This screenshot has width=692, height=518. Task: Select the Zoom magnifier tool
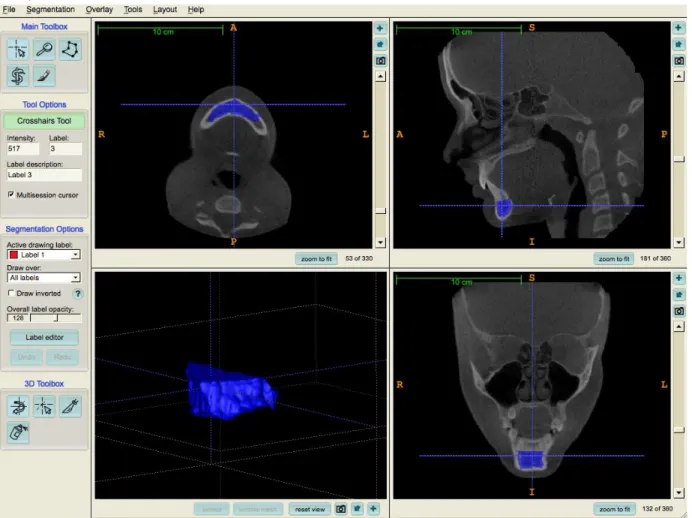(x=44, y=49)
